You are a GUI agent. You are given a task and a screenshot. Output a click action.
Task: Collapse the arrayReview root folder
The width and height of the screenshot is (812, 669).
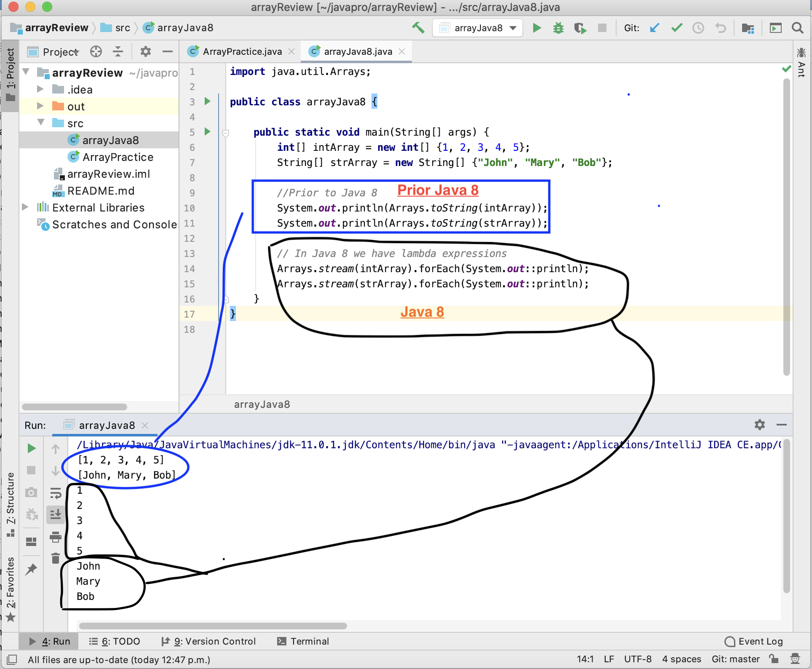[x=26, y=72]
